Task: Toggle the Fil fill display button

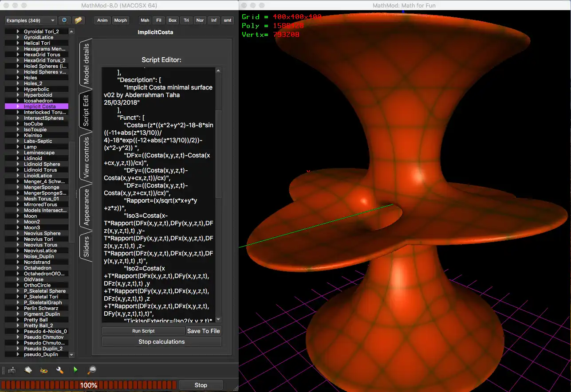Action: click(158, 20)
